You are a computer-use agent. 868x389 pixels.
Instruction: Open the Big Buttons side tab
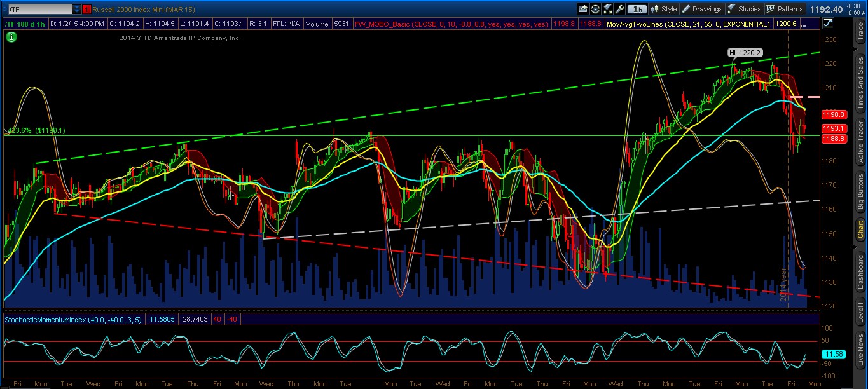coord(860,191)
